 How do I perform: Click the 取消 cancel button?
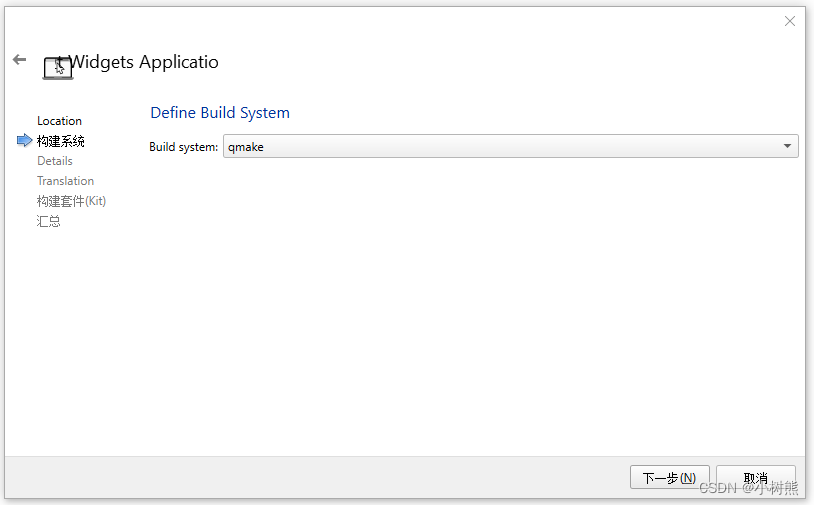tap(755, 477)
